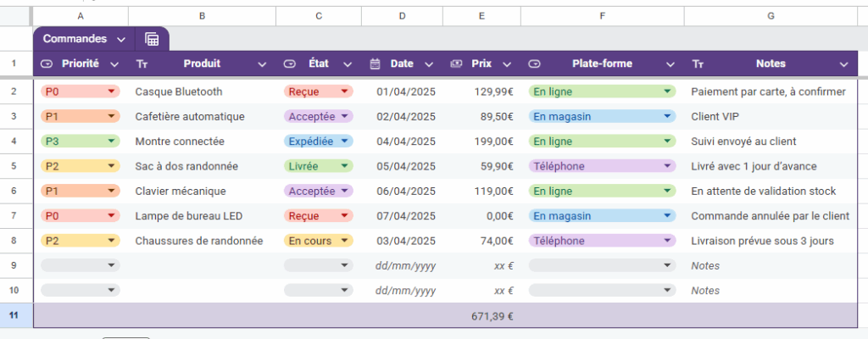Open priority chip P1 for Cafetière automatique
The width and height of the screenshot is (868, 339).
[81, 116]
